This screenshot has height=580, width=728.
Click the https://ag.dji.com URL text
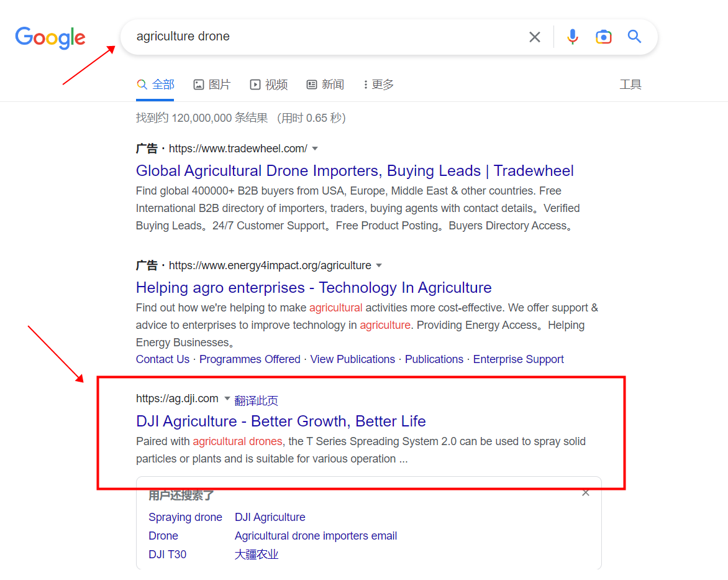click(x=177, y=398)
